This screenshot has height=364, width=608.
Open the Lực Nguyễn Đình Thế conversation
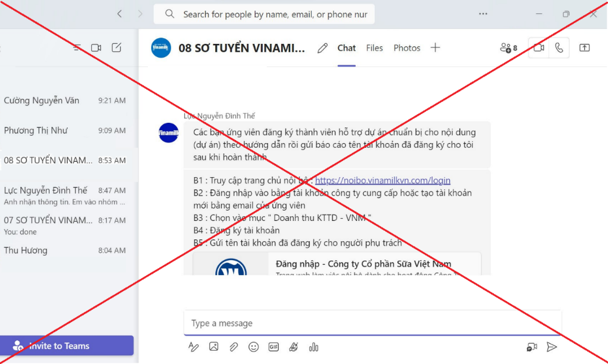coord(65,195)
